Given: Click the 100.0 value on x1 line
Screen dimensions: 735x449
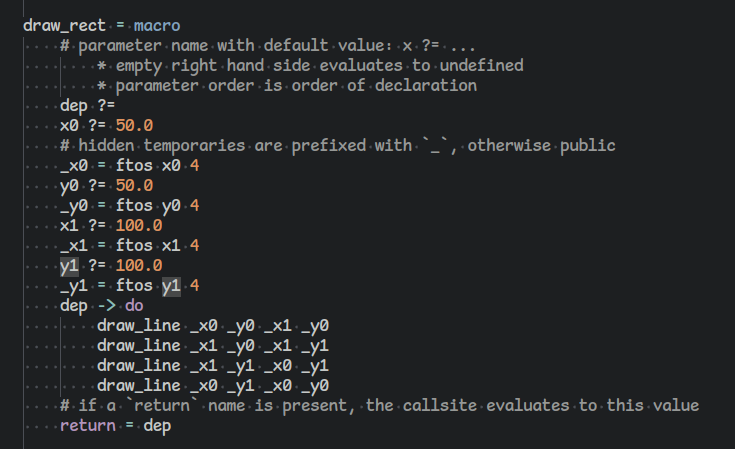Looking at the screenshot, I should [139, 225].
